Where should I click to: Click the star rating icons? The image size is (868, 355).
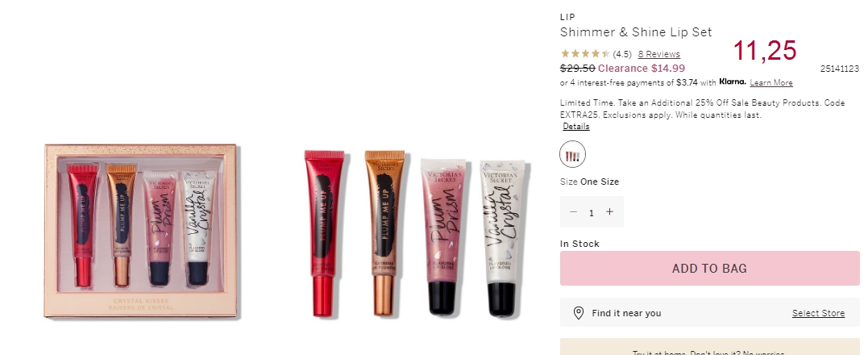(x=585, y=54)
